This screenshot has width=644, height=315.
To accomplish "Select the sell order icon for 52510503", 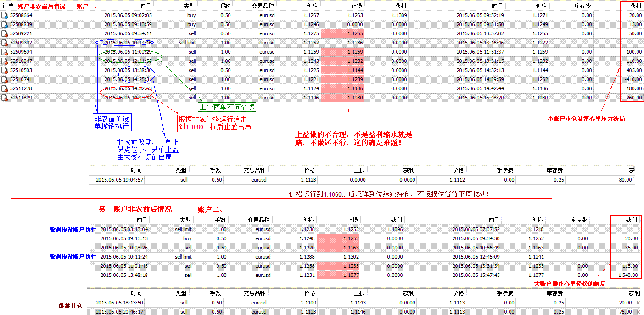I will (x=4, y=70).
